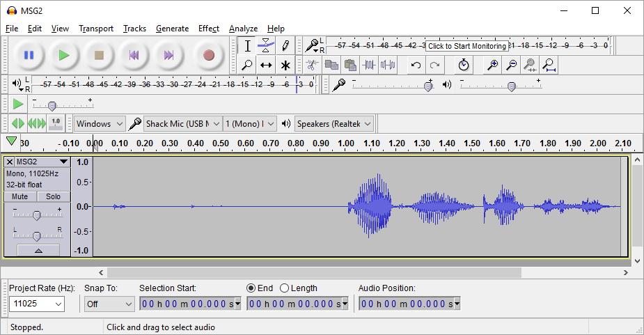The height and width of the screenshot is (335, 644).
Task: Click the Paste clipboard icon
Action: (350, 65)
